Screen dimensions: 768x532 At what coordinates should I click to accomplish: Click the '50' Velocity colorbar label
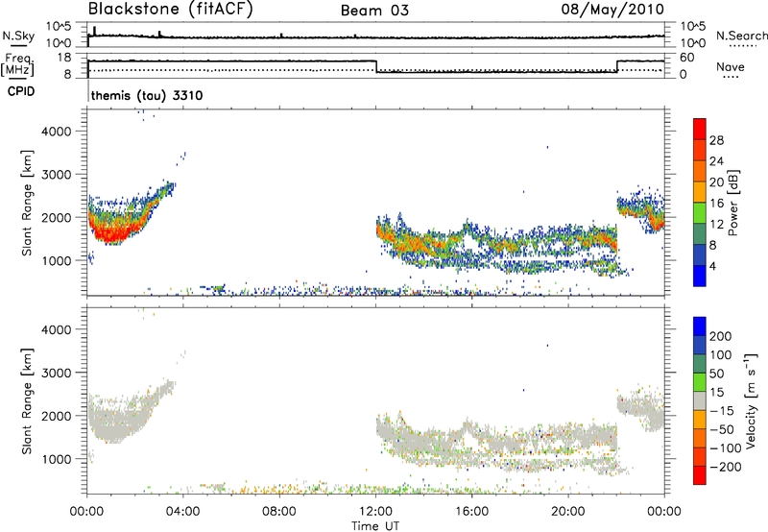[x=716, y=374]
